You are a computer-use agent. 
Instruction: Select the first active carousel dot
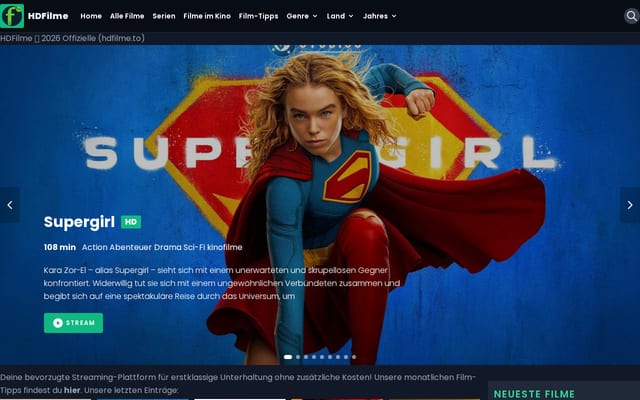288,357
